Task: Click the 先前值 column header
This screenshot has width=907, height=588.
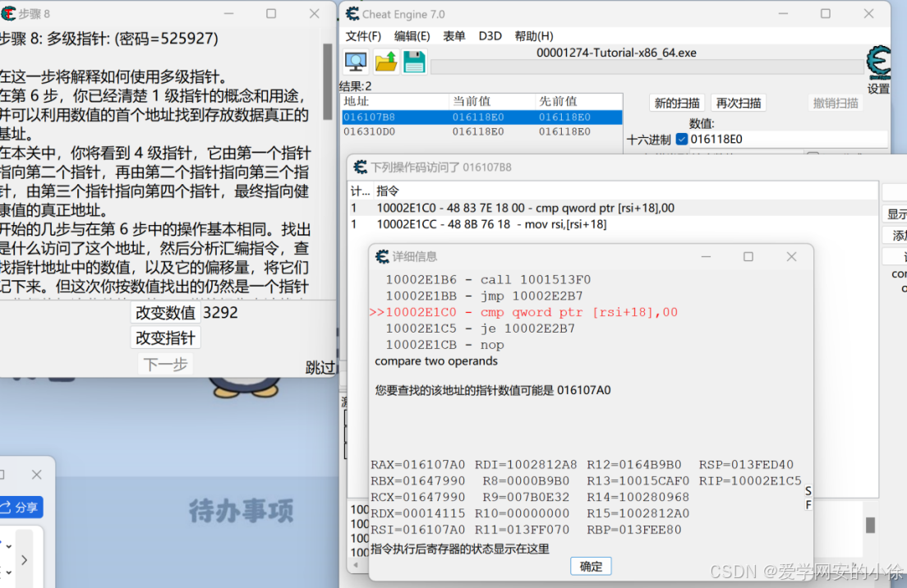Action: 578,101
